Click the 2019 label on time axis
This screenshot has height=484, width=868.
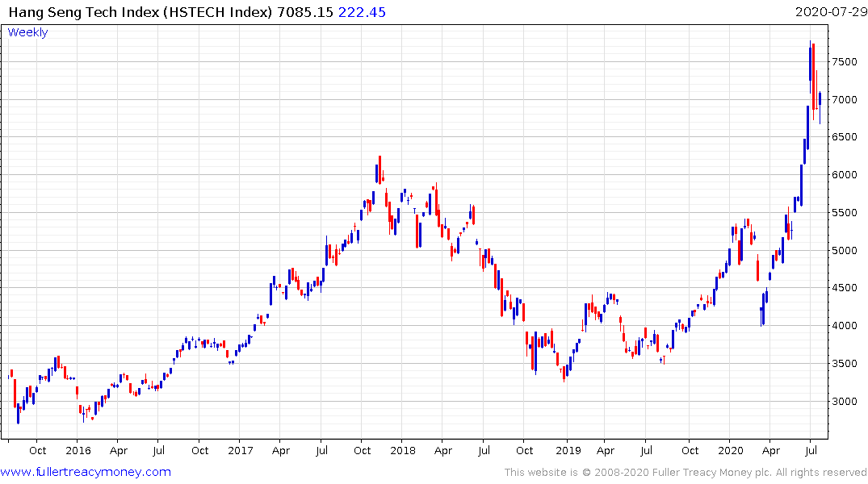[568, 450]
